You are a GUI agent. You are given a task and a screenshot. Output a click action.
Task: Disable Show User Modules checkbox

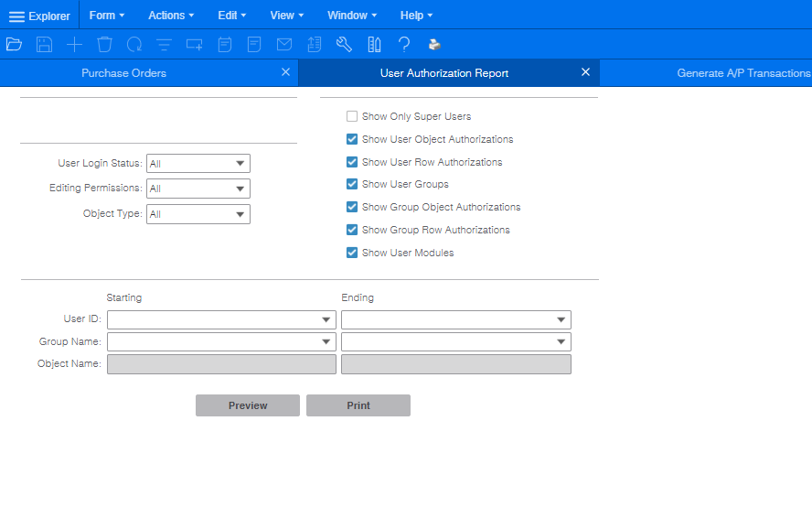coord(352,253)
